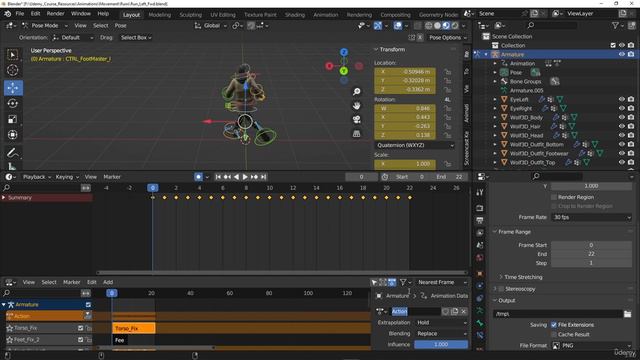Toggle Torso_Fix track mute checkbox

[80, 328]
